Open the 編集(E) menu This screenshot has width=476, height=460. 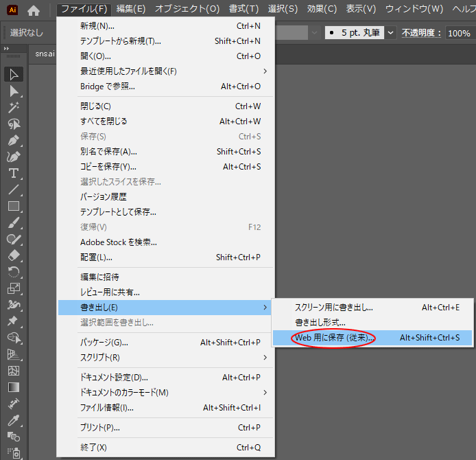(131, 9)
